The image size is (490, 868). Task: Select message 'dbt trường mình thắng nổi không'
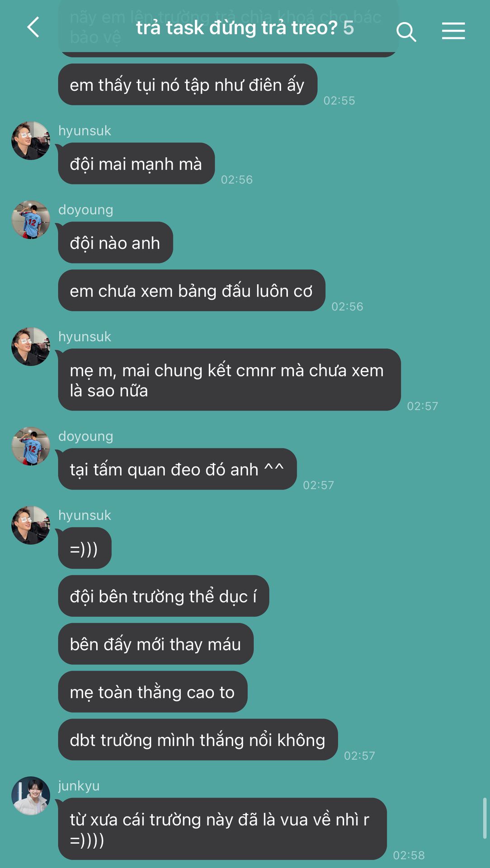point(198,740)
